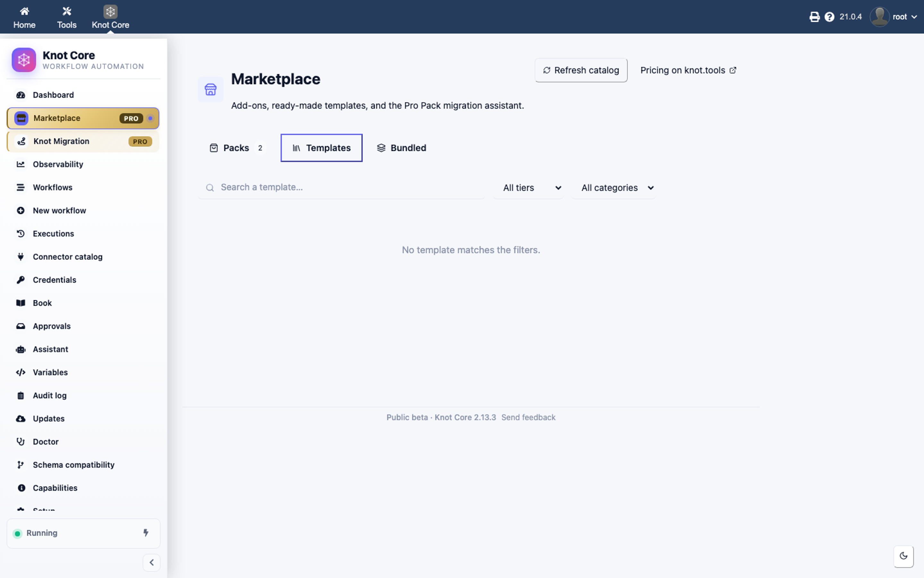
Task: Click the lightning bolt icon beside Running
Action: click(x=146, y=532)
